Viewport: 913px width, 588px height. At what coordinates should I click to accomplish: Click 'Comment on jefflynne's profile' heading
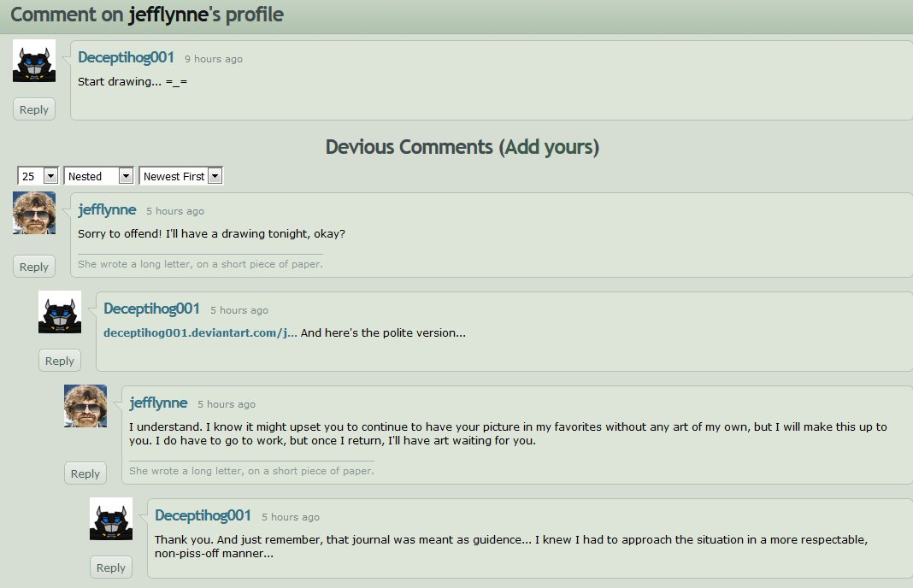[x=147, y=14]
